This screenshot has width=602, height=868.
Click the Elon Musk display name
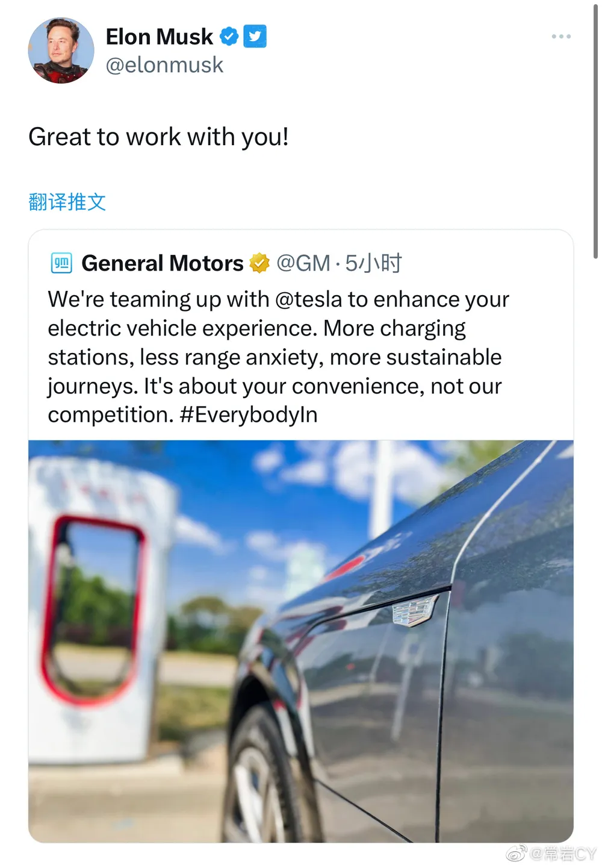pos(160,37)
